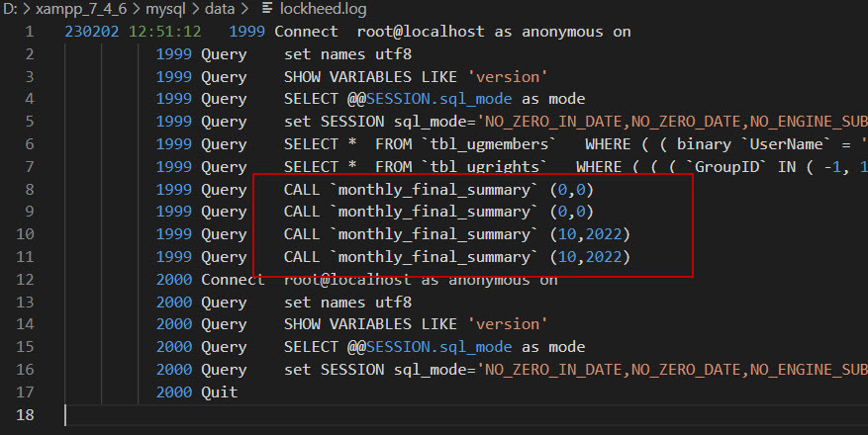Select line number 1 in the gutter
The width and height of the screenshot is (868, 435).
[x=29, y=32]
